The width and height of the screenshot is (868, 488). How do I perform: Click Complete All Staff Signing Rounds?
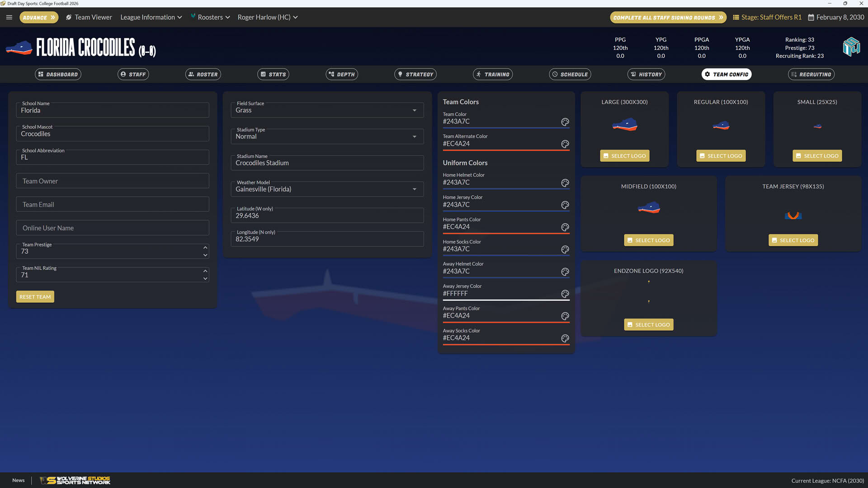click(x=668, y=17)
